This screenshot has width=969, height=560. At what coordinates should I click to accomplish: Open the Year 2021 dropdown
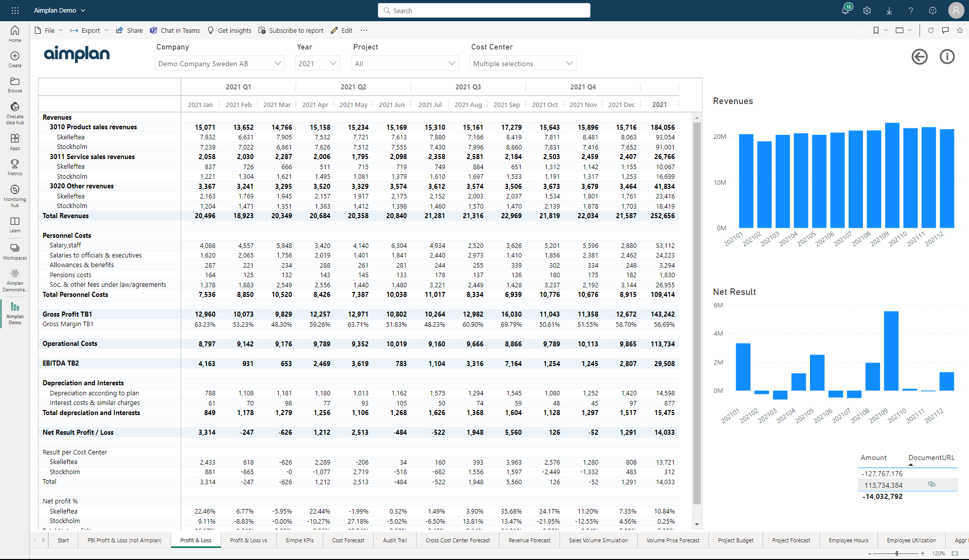pyautogui.click(x=318, y=63)
